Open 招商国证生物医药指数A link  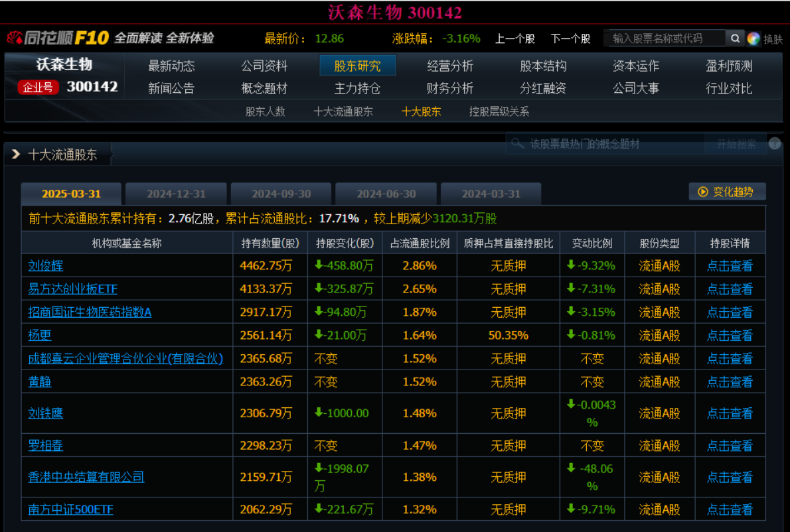pyautogui.click(x=90, y=312)
